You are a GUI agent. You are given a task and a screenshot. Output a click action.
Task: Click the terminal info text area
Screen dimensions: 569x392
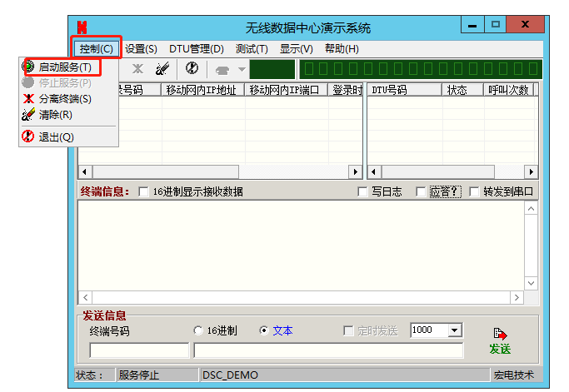coord(301,246)
